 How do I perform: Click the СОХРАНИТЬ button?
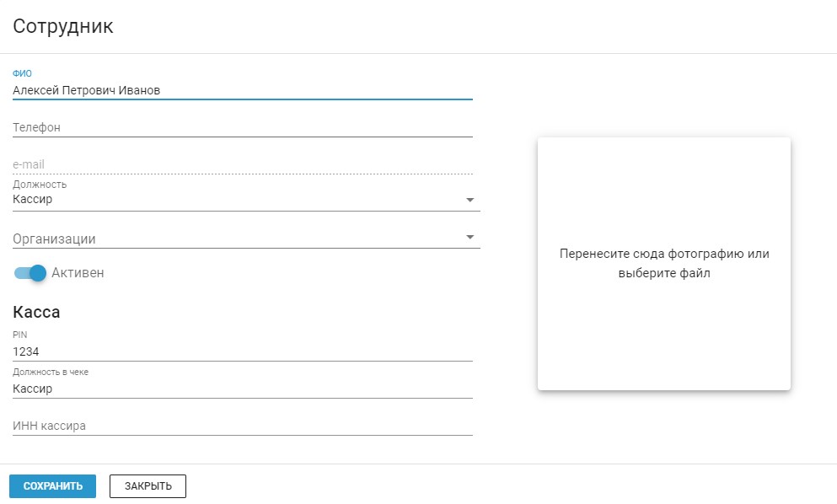click(53, 486)
